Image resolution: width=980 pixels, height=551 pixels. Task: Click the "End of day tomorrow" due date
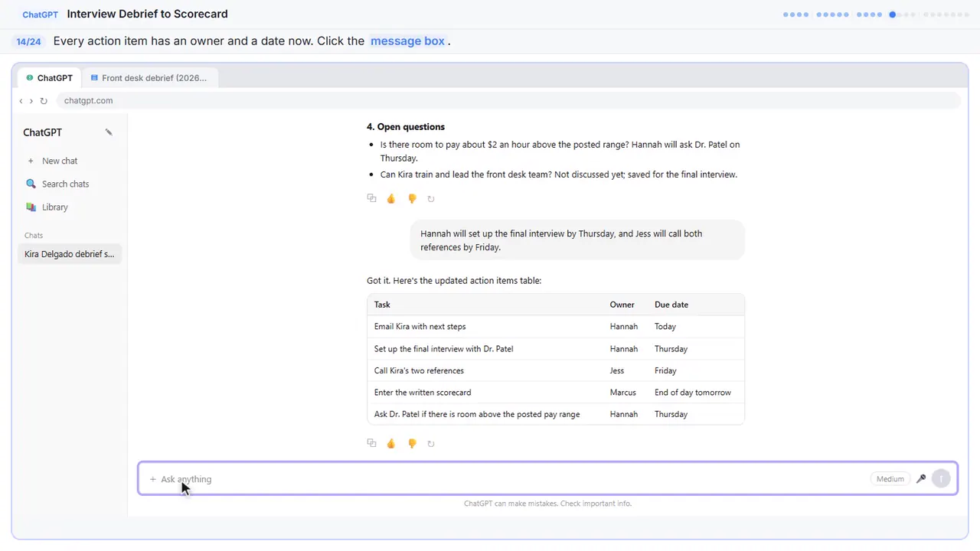point(693,393)
